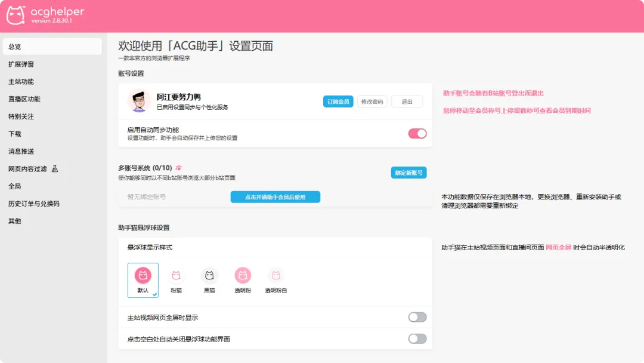
Task: Click the user avatar of 阿江要努力鸭
Action: coord(139,101)
